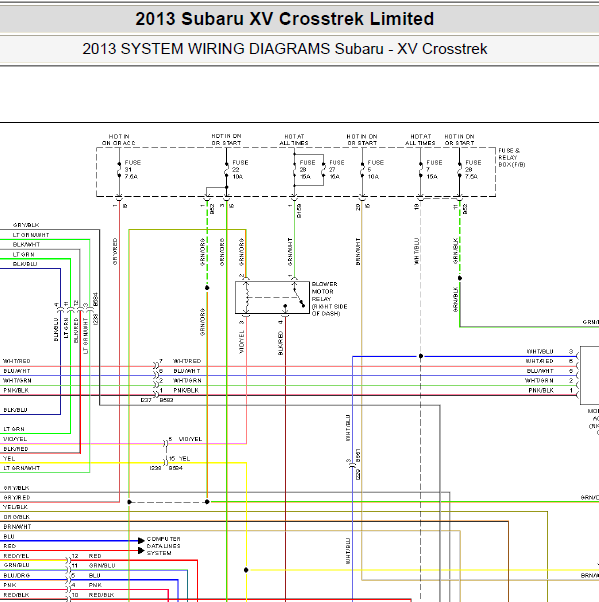Select the vertical GRY/RED wire label

click(x=115, y=251)
